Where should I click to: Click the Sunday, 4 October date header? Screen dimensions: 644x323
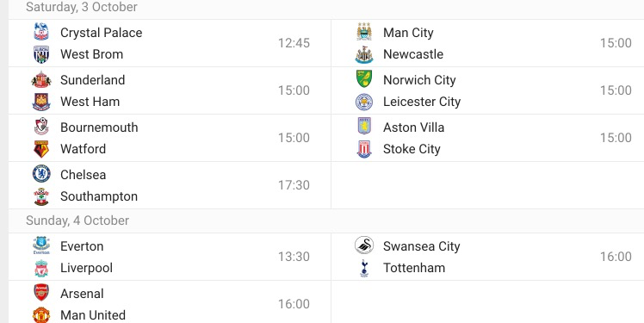(x=77, y=221)
